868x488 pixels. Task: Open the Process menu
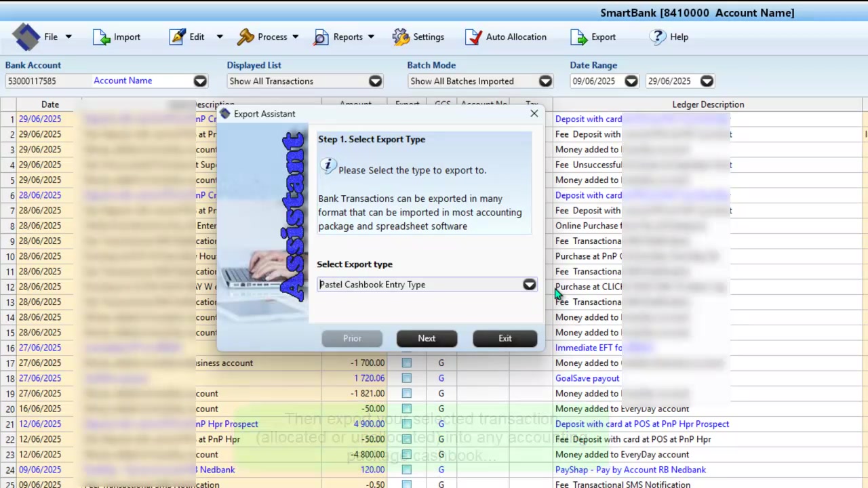coord(268,37)
